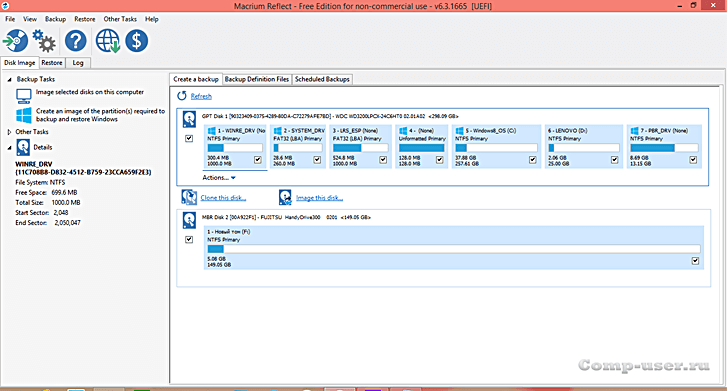Click the Refresh link
Screen dimensions: 728x391
click(201, 96)
